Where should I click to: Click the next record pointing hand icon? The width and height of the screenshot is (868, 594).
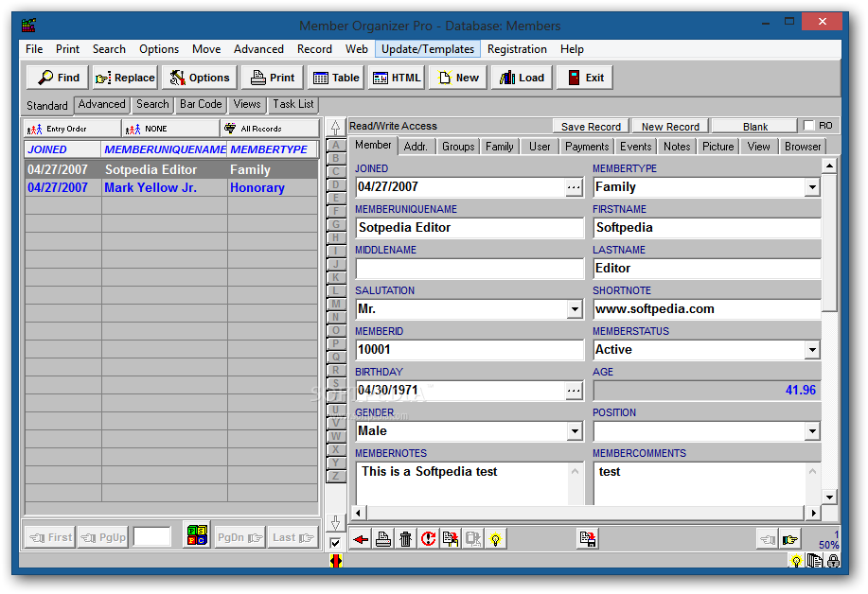coord(790,539)
